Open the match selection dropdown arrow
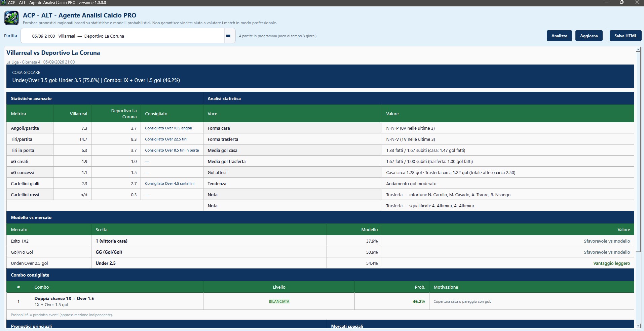The width and height of the screenshot is (644, 331). 228,36
